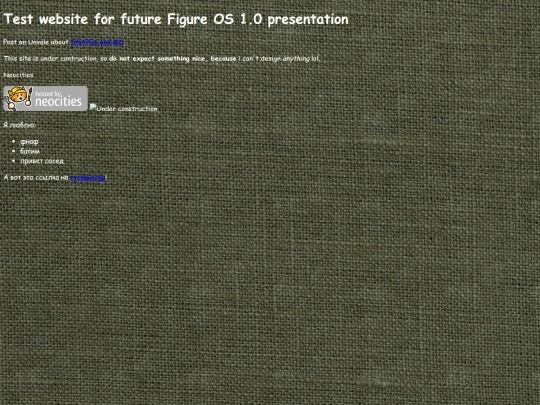Screen dimensions: 540x405
Task: Click the broken 'Under construction' image
Action: (124, 108)
